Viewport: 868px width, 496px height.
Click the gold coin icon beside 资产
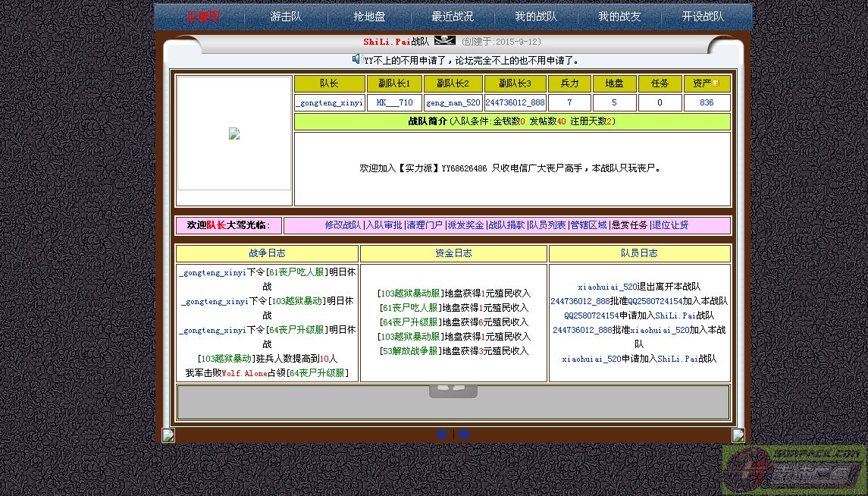tap(715, 83)
